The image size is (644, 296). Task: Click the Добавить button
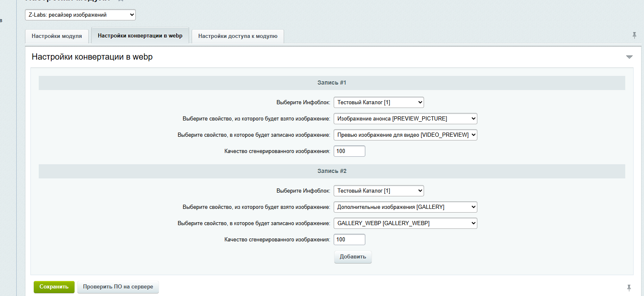353,257
